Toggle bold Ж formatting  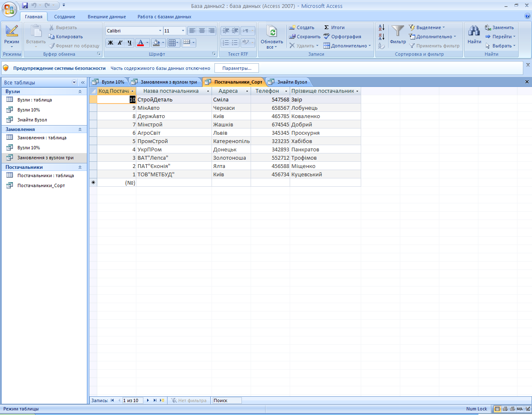[x=111, y=42]
